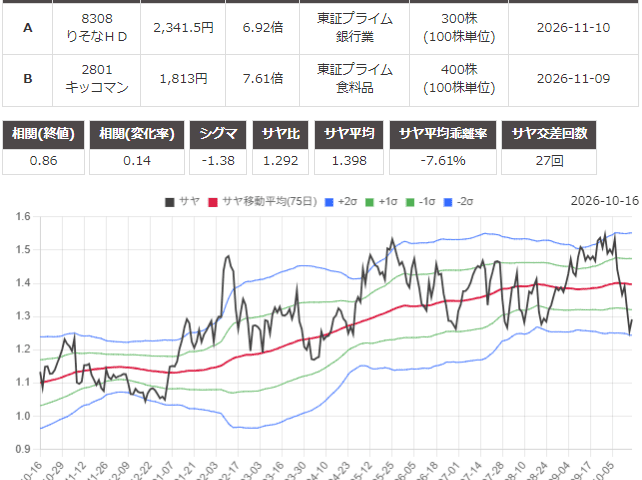Screen dimensions: 642x480
Task: Click the price 2,341.5円
Action: 183,27
